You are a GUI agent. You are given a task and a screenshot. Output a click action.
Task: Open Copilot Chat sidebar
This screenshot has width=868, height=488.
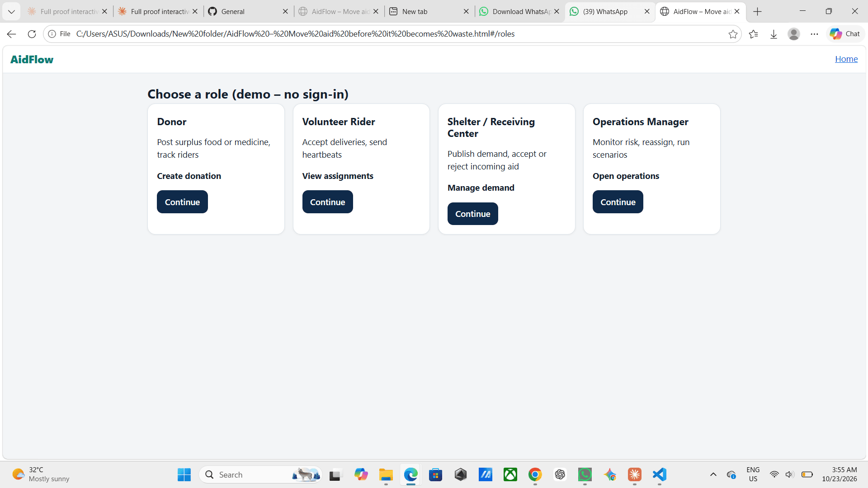point(845,34)
